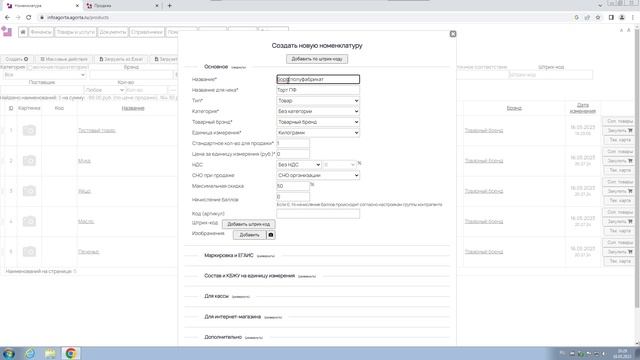Viewport: 640px width, 360px height.
Task: Close the create nomenclature dialog
Action: [x=453, y=34]
